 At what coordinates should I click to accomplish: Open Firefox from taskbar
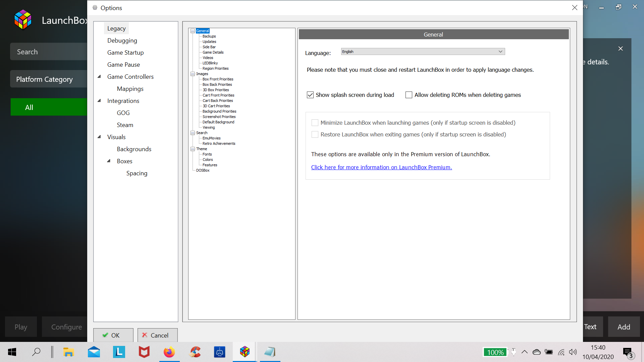(x=169, y=352)
